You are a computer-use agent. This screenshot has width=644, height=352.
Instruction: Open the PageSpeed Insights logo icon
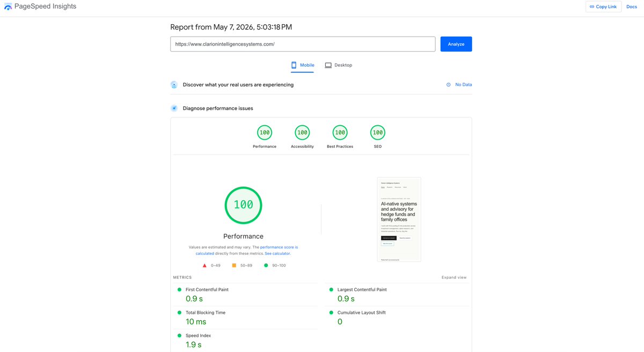[x=8, y=6]
